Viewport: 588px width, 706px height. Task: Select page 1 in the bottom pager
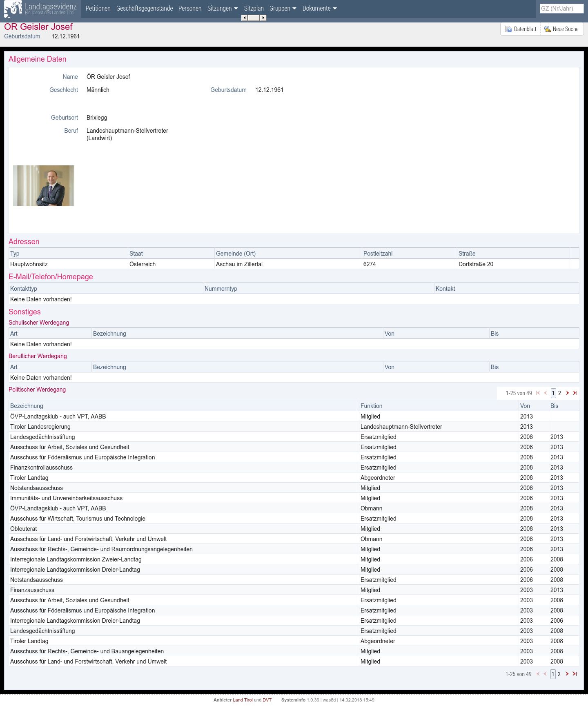pos(553,674)
